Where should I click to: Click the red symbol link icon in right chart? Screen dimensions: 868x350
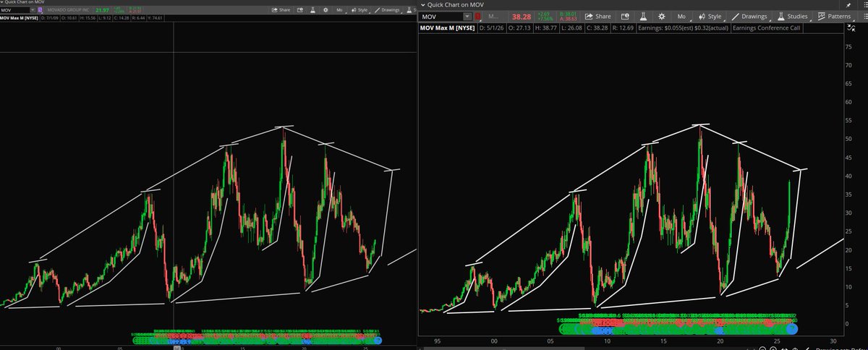click(x=477, y=17)
